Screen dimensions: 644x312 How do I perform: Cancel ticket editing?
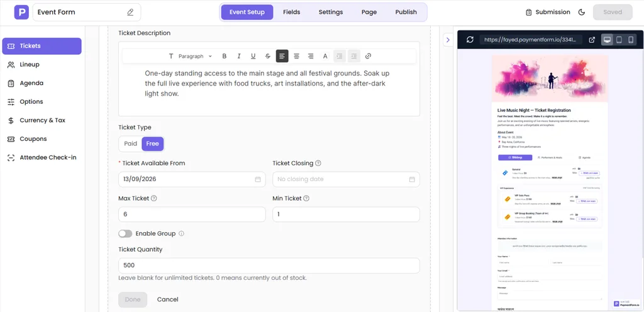pos(167,299)
